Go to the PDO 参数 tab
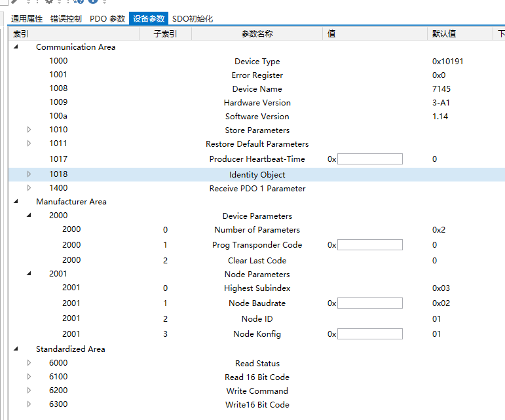 pos(107,19)
